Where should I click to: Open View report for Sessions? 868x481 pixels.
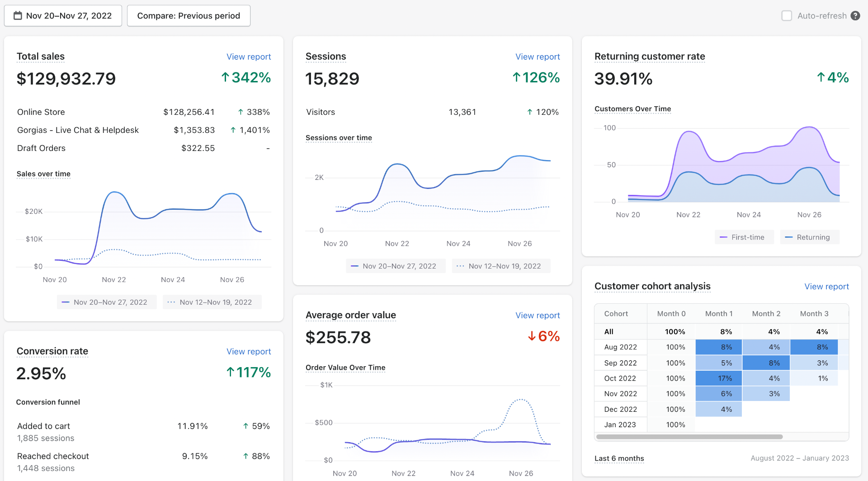click(x=538, y=57)
